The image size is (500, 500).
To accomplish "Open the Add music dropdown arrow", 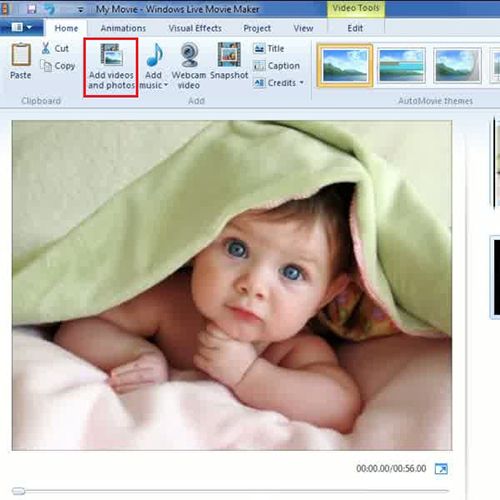I will pos(166,85).
